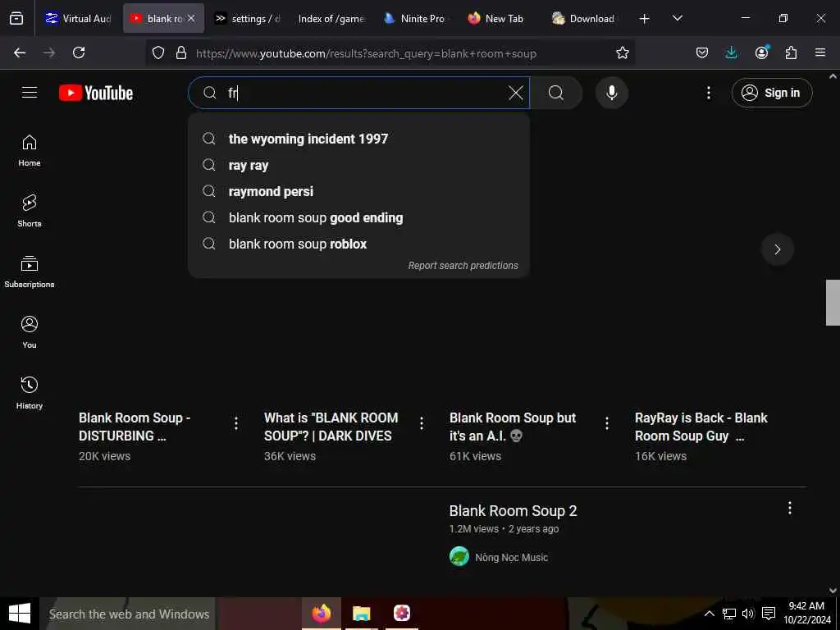Click the Firefox back arrow
840x630 pixels.
[x=20, y=52]
